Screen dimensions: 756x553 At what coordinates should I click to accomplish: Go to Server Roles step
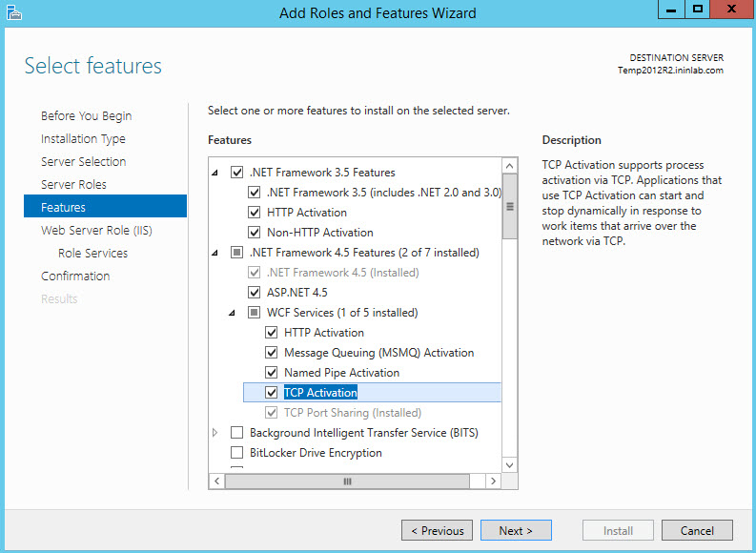pyautogui.click(x=73, y=184)
